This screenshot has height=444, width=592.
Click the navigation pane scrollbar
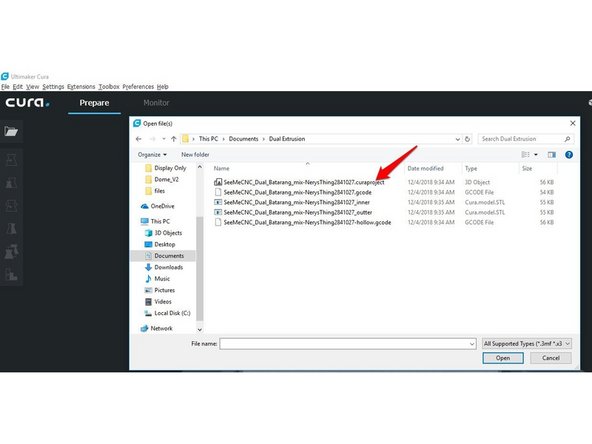point(200,268)
